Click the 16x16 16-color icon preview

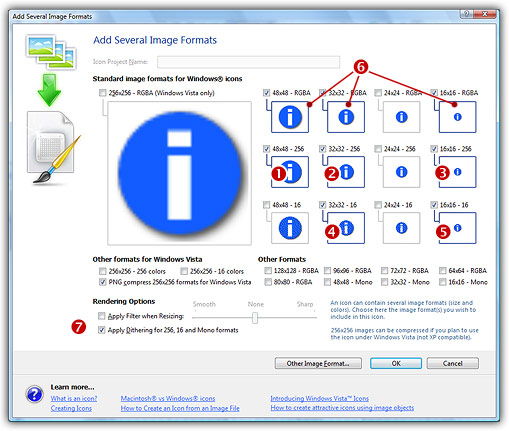coord(458,228)
